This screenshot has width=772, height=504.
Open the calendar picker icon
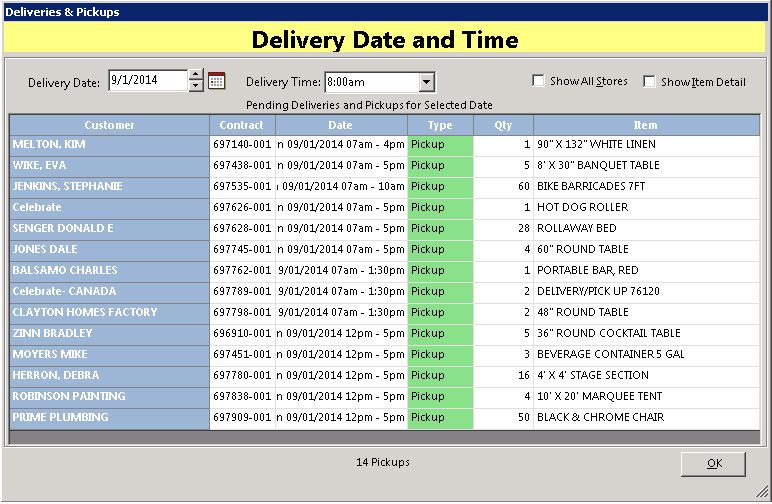[x=216, y=82]
